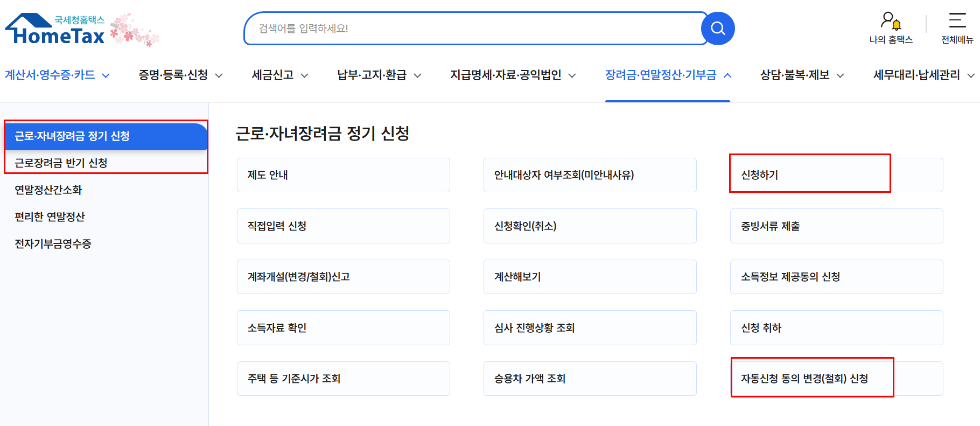
Task: Select 근로·자녀장려금 정기 신청 in sidebar
Action: tap(106, 136)
